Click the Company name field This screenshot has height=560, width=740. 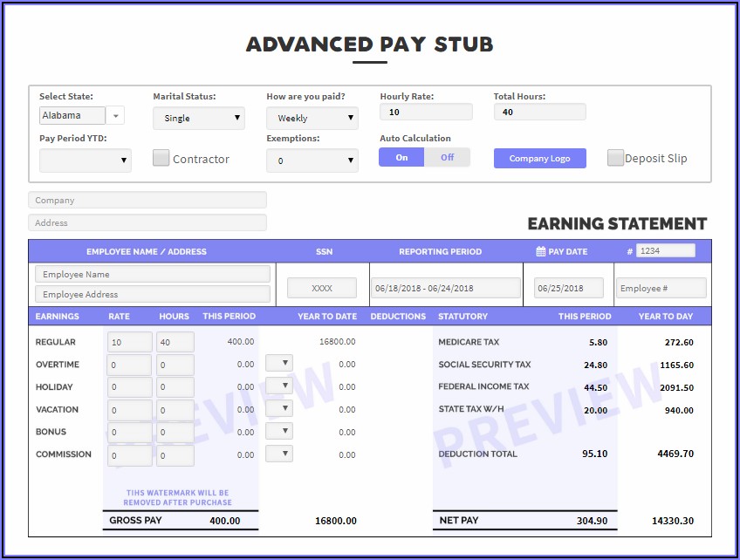tap(147, 200)
